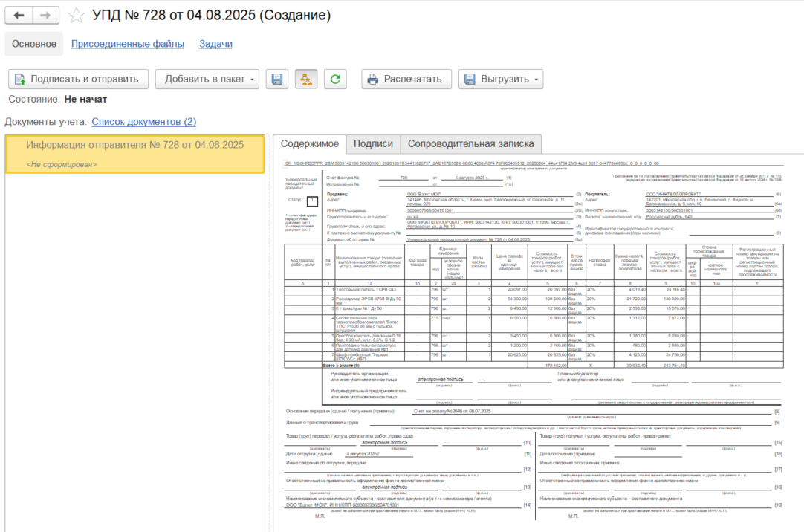Go back with the left arrow button

coord(19,16)
